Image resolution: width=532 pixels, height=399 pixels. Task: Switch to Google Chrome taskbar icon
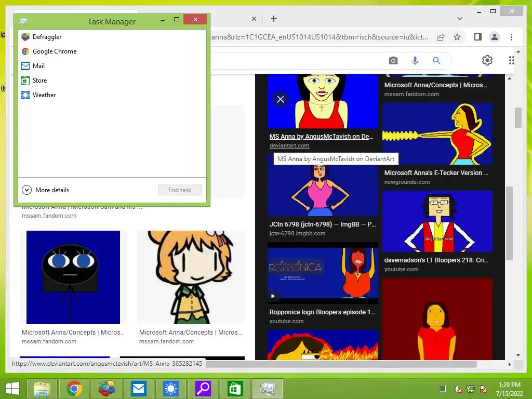[x=74, y=389]
